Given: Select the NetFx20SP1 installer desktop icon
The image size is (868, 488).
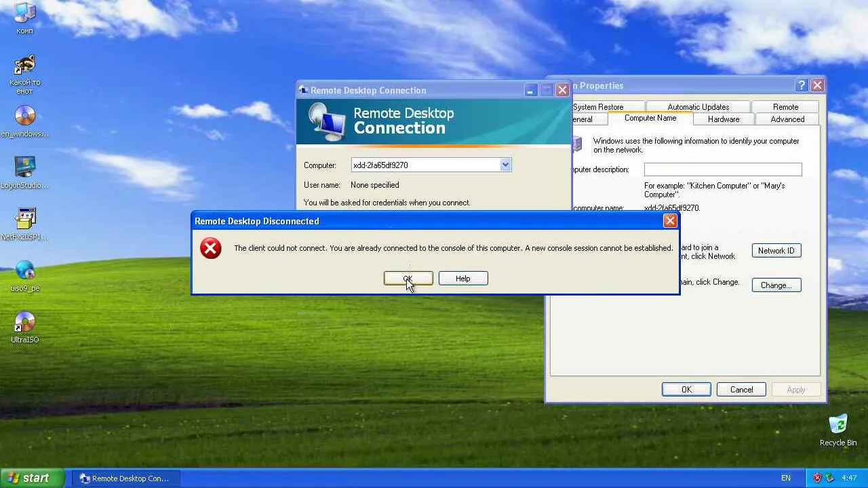Looking at the screenshot, I should click(x=24, y=225).
